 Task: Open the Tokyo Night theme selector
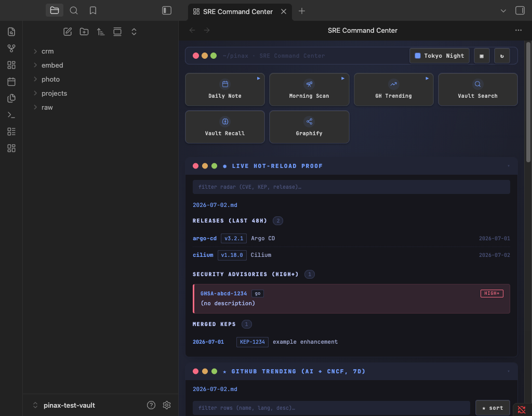(x=440, y=56)
